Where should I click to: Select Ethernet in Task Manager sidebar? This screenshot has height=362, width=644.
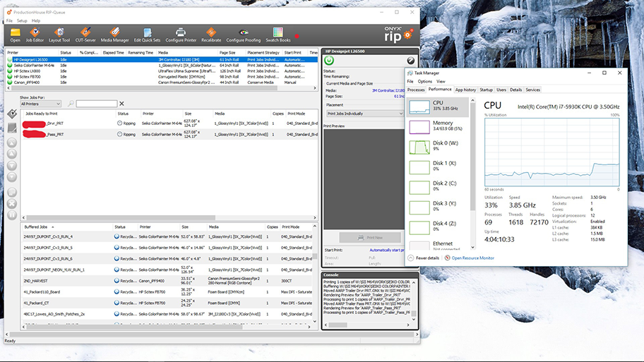tap(438, 245)
